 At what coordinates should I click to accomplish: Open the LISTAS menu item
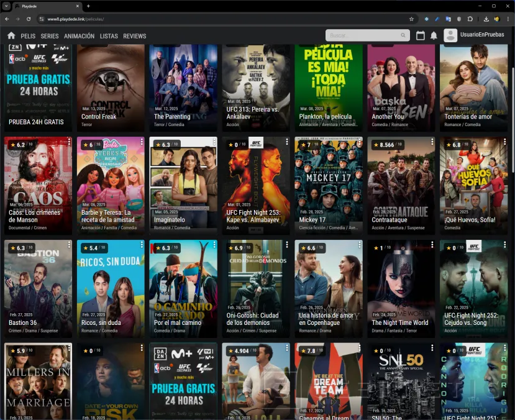[x=109, y=36]
